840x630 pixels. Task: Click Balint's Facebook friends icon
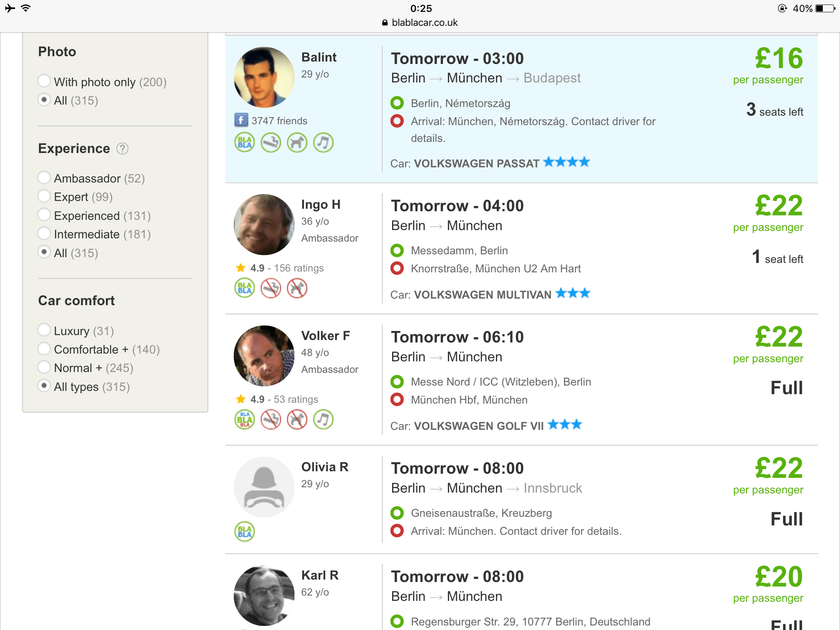point(241,120)
